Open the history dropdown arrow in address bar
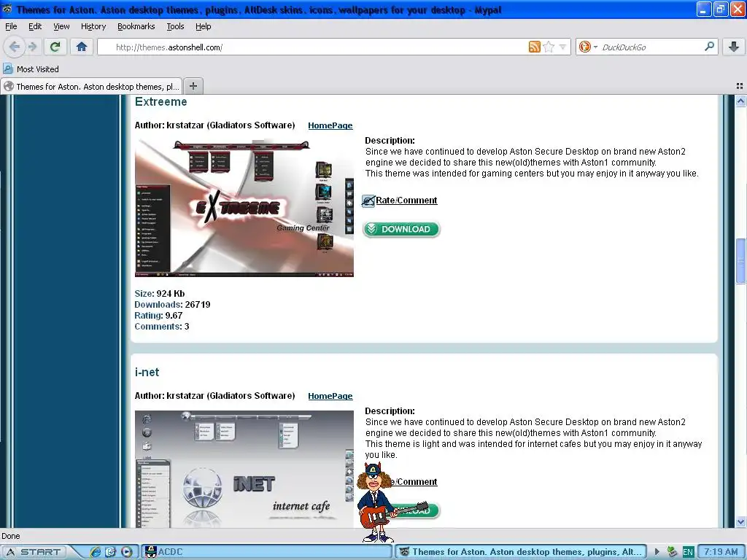 pyautogui.click(x=562, y=47)
